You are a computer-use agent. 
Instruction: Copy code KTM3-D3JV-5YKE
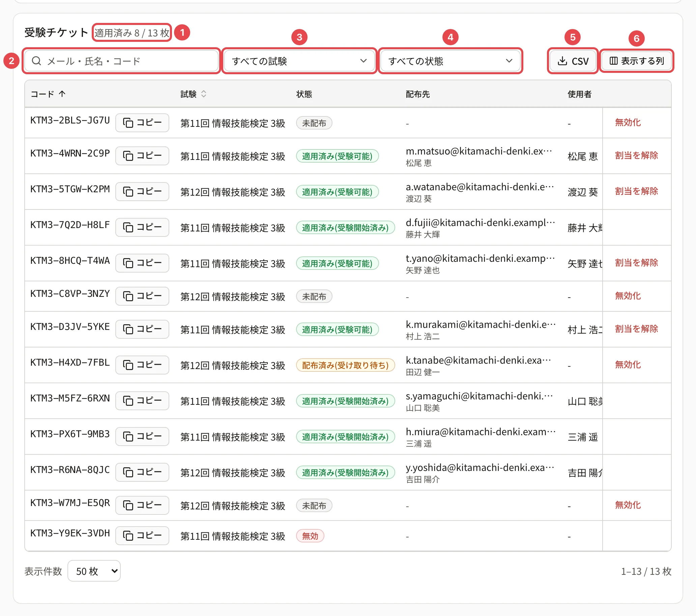[x=142, y=329]
